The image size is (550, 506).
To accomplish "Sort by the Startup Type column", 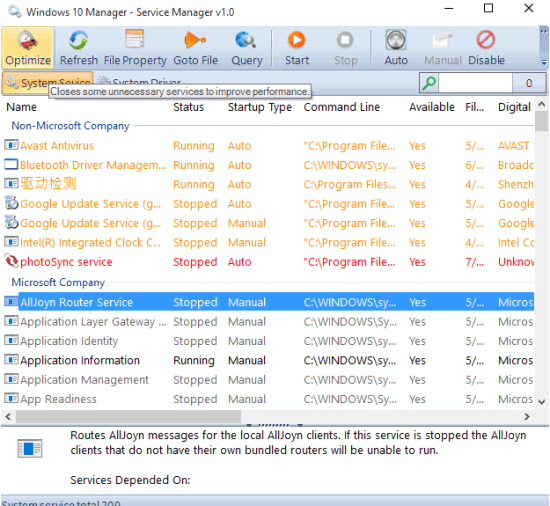I will click(x=260, y=107).
